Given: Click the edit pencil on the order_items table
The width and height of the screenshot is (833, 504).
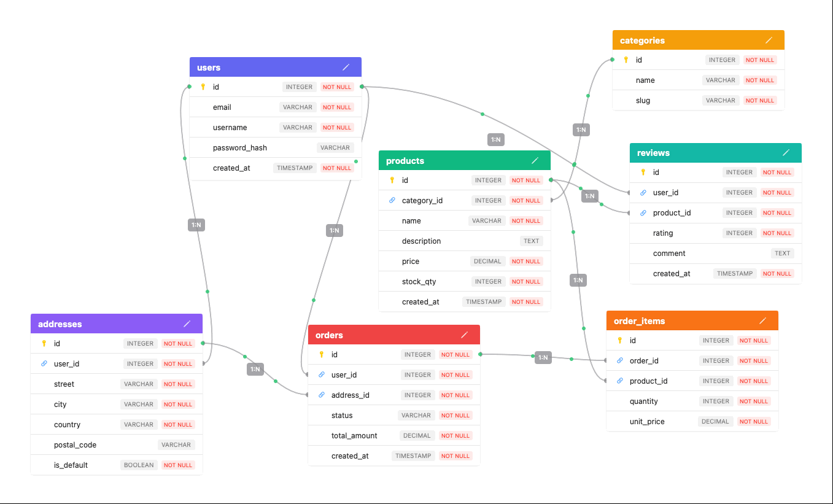Looking at the screenshot, I should [x=763, y=320].
